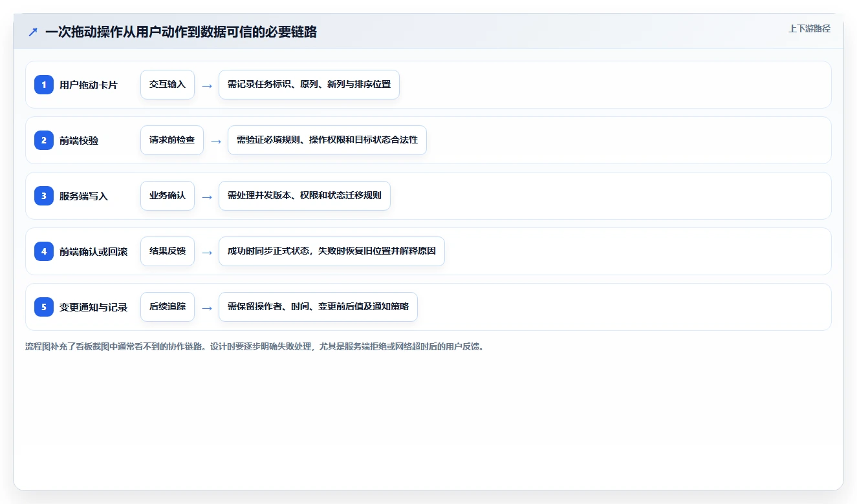The height and width of the screenshot is (504, 857).
Task: Click the 需验证必填规则、操作权限和目标状态合法性 box
Action: [327, 140]
